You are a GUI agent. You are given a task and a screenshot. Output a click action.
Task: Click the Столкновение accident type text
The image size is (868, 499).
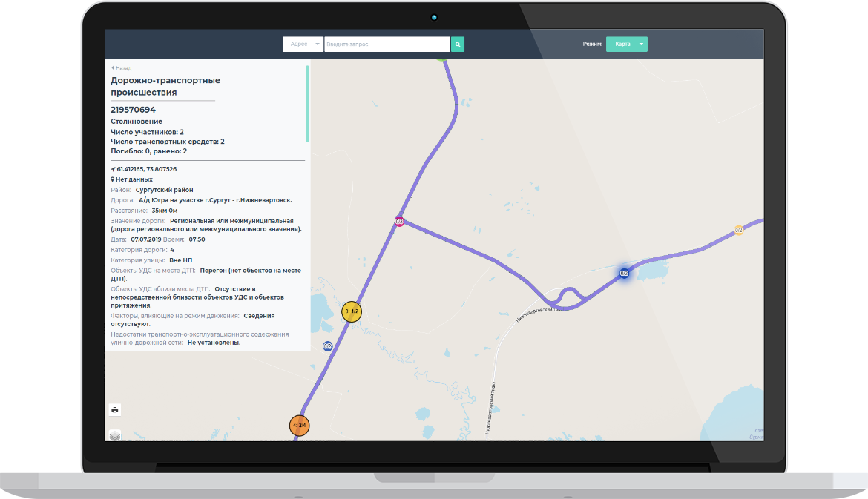point(137,121)
